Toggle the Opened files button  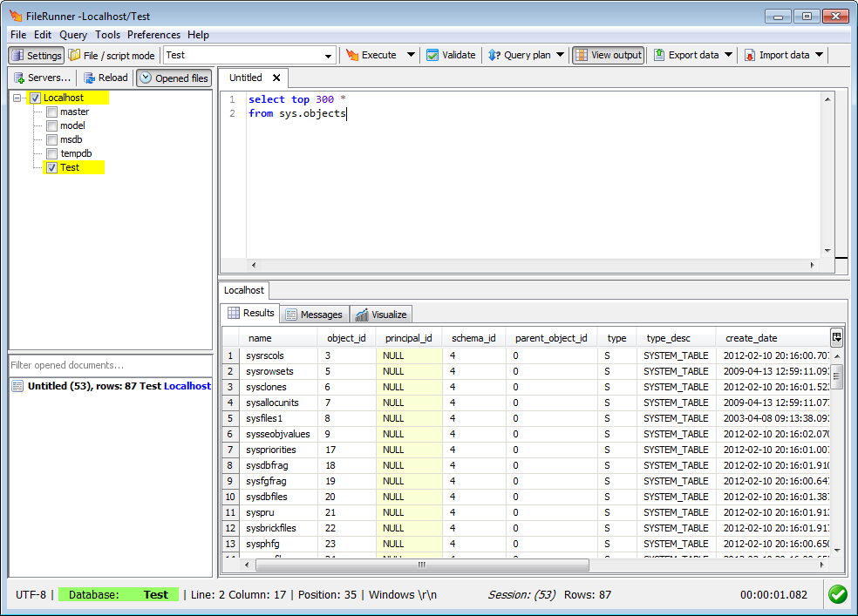174,78
